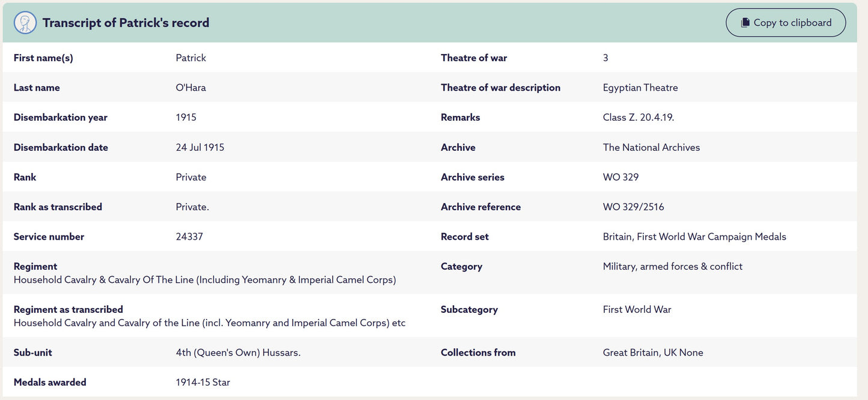Click the medals awarded value 1914-15 Star
Viewport: 868px width, 400px height.
tap(203, 382)
